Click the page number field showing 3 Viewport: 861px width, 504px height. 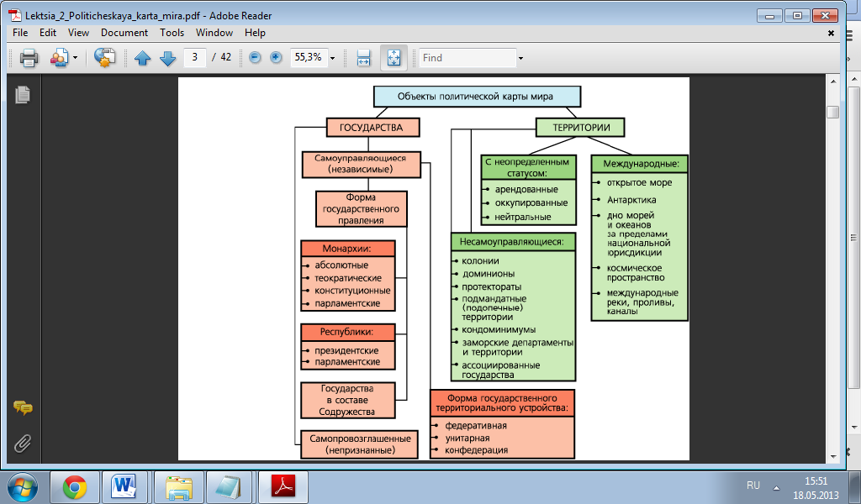[x=194, y=57]
